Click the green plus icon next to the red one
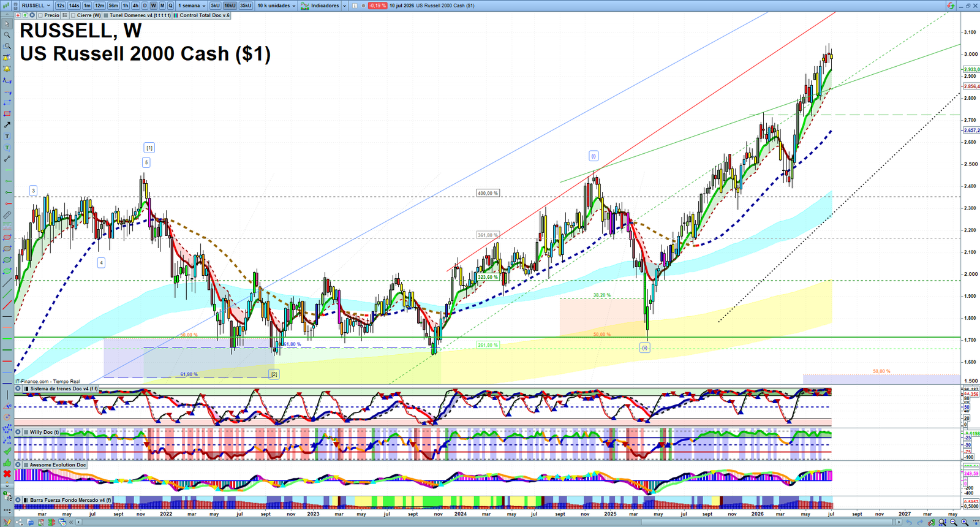Screen dimensions: 980x527 click(25, 15)
